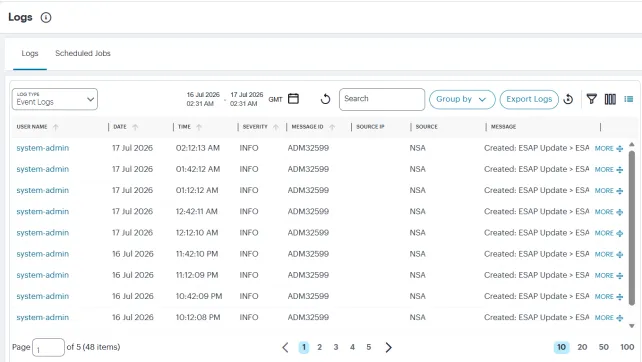The width and height of the screenshot is (642, 362).
Task: Switch to the Logs tab
Action: point(30,53)
